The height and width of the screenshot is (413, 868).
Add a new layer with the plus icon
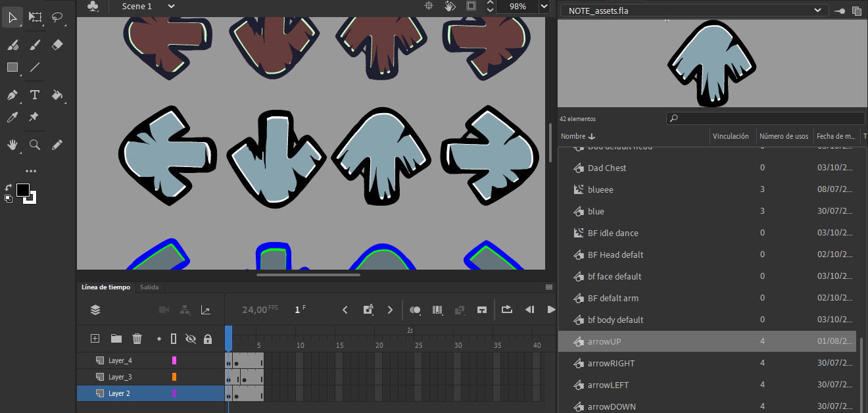pos(95,338)
